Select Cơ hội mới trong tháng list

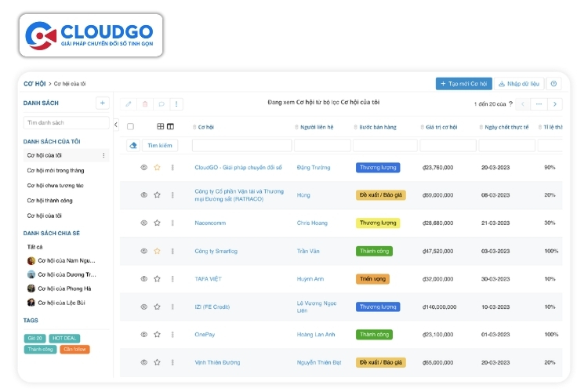[x=56, y=170]
